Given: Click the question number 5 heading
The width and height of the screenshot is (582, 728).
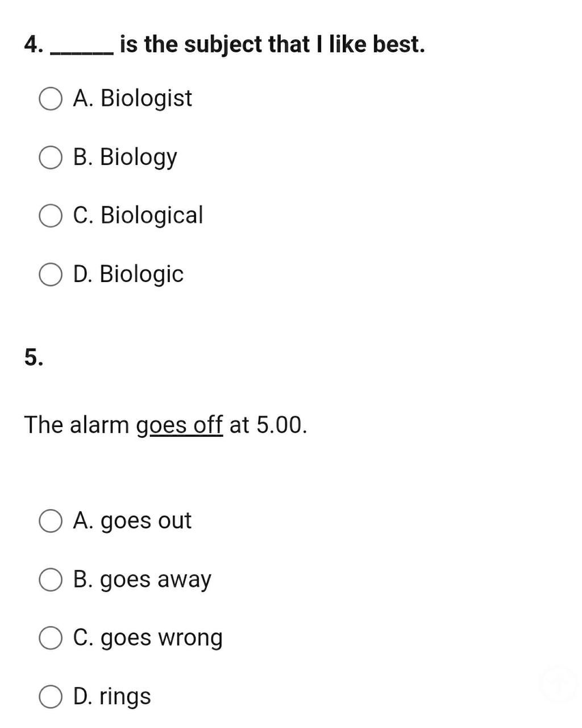Looking at the screenshot, I should coord(34,358).
